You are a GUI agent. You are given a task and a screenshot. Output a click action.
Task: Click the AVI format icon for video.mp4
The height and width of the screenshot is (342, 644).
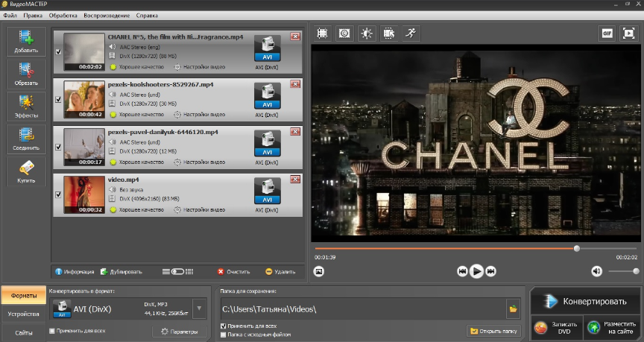click(x=268, y=191)
